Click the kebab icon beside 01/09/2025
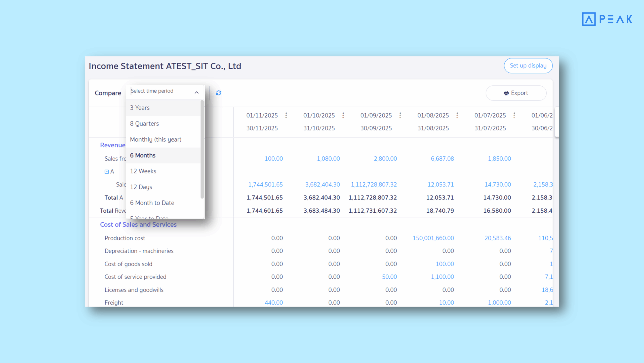The width and height of the screenshot is (644, 363). click(x=400, y=115)
